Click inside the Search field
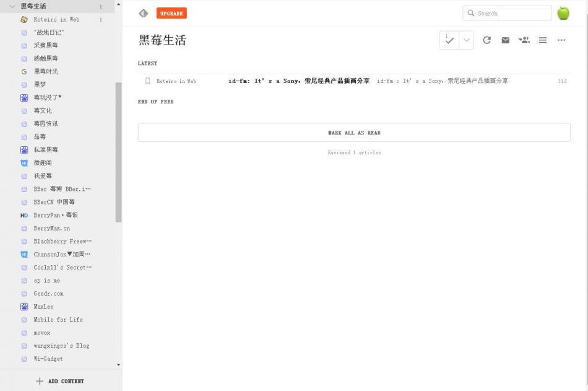The image size is (588, 391). click(508, 12)
